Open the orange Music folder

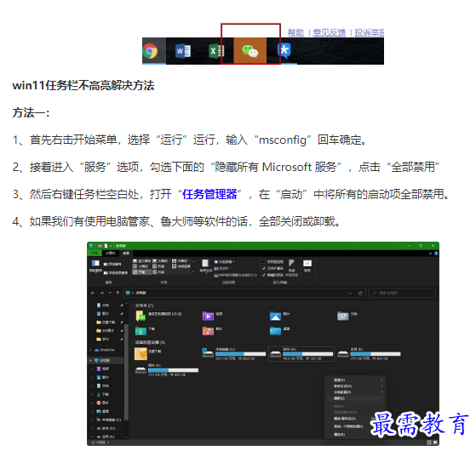coord(208,331)
